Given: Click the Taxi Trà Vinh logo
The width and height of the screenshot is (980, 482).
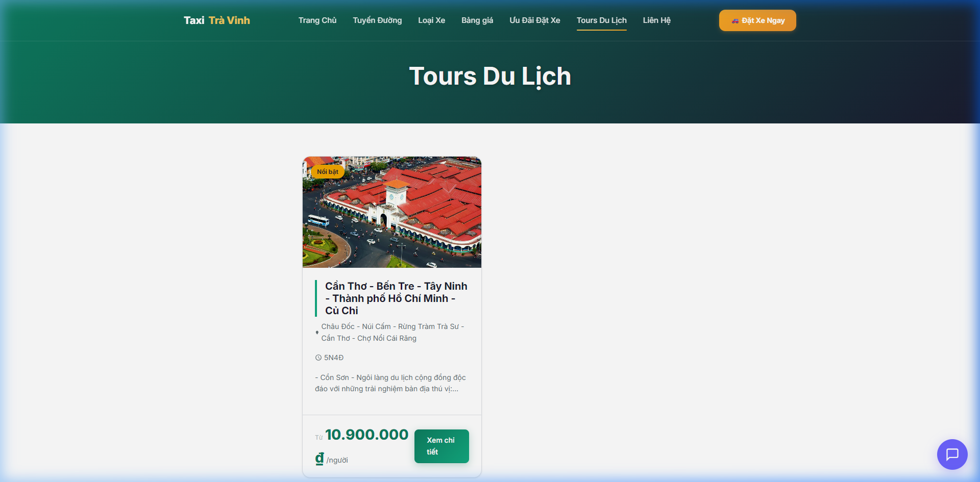Looking at the screenshot, I should [216, 20].
